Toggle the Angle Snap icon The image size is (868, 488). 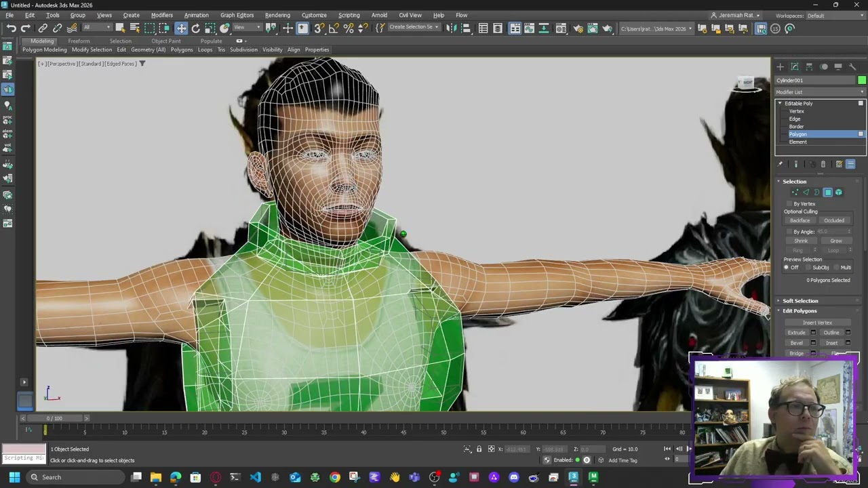click(x=334, y=28)
